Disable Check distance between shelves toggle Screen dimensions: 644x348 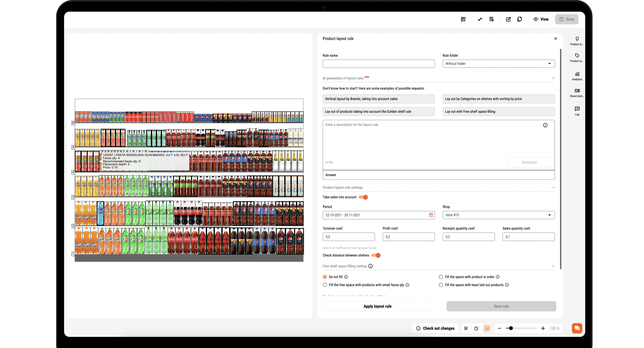[x=376, y=255]
